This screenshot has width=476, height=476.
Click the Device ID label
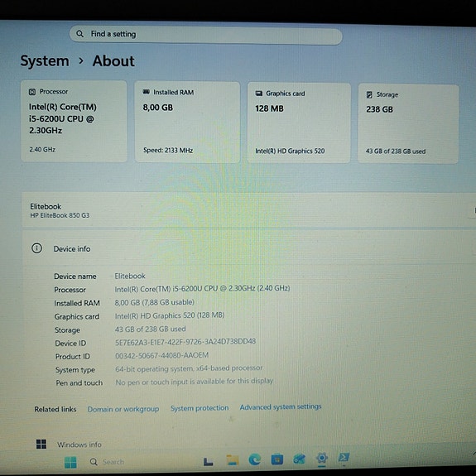[x=70, y=344]
